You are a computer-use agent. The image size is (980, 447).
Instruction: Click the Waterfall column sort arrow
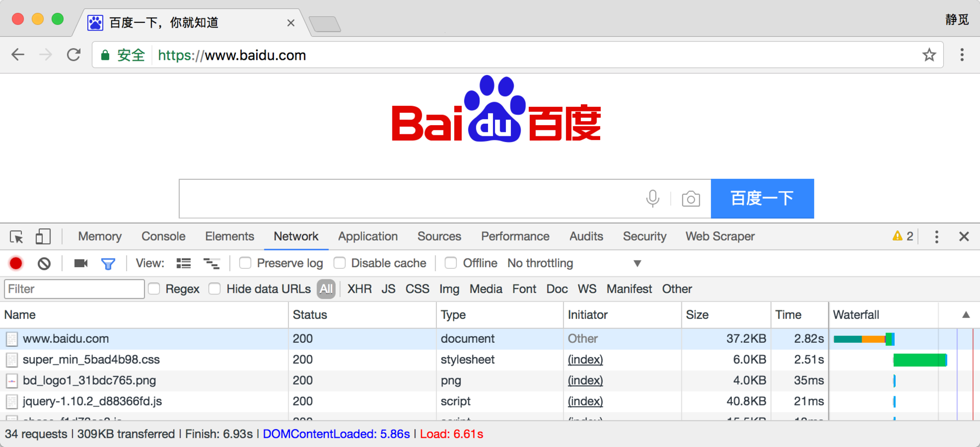coord(966,315)
